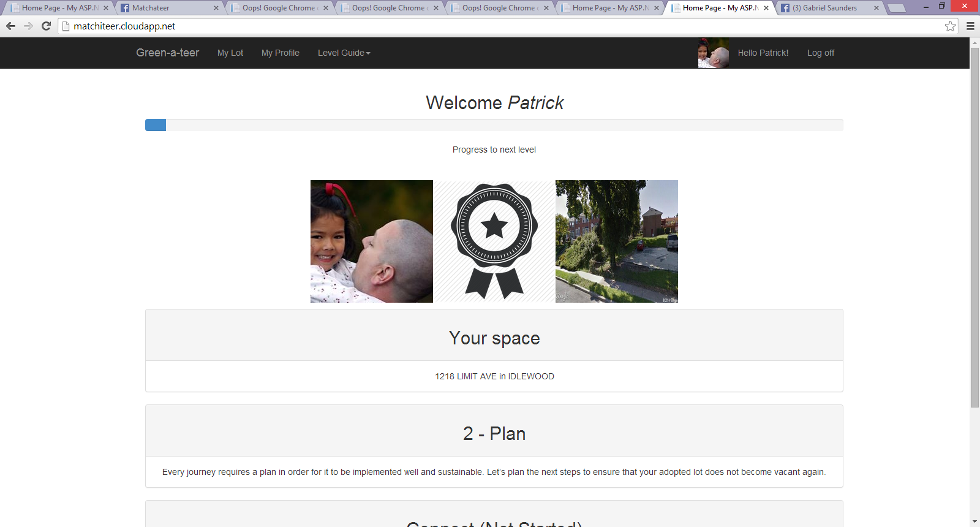Switch to third Oops! Google Chrome tab
Image resolution: width=980 pixels, height=527 pixels.
[x=500, y=8]
